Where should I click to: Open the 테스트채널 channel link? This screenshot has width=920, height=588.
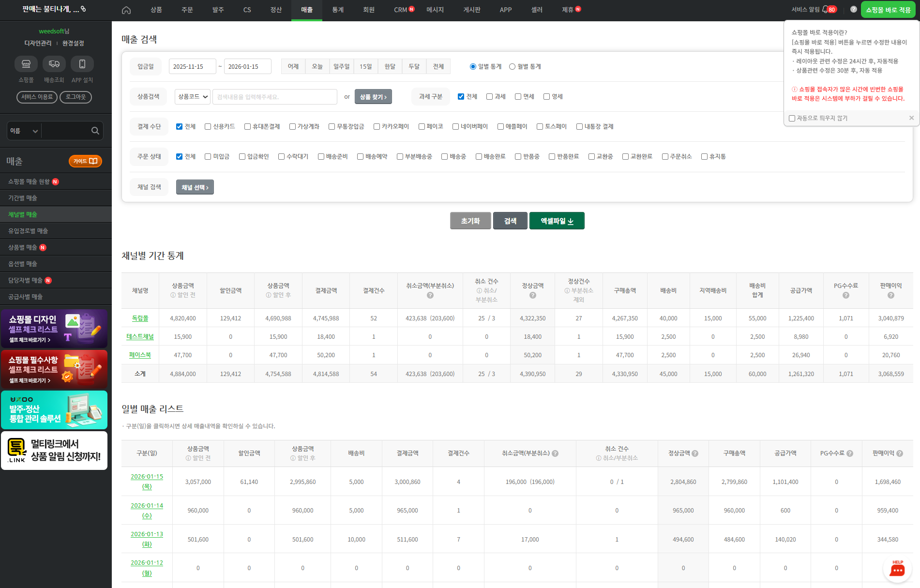(x=140, y=337)
